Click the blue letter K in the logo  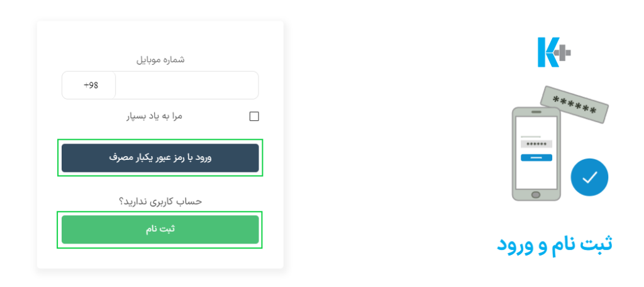point(547,52)
